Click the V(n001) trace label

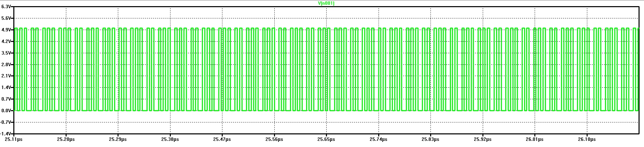click(x=326, y=3)
